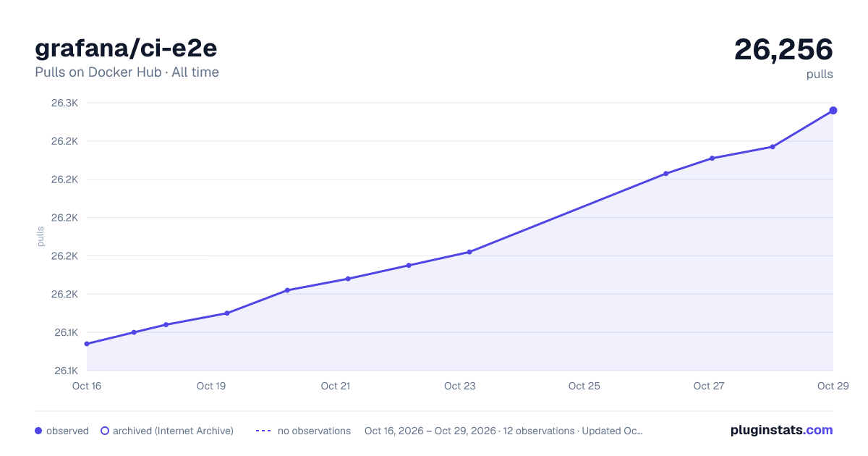Click the 'Oct 16' x-axis label
868x456 pixels.
87,386
